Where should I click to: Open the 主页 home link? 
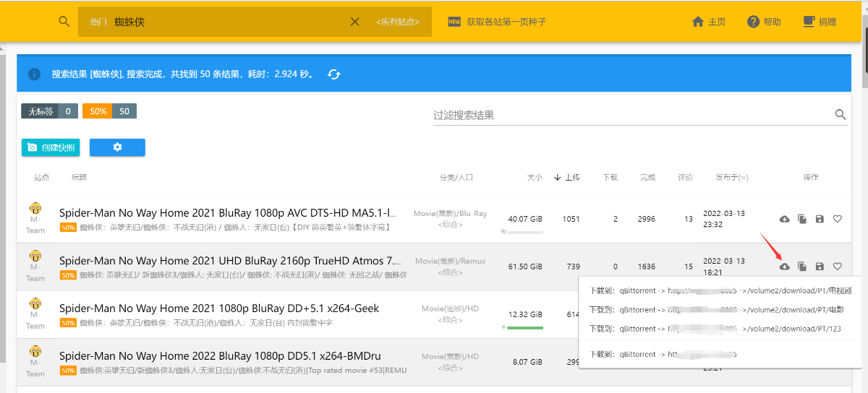[x=709, y=22]
